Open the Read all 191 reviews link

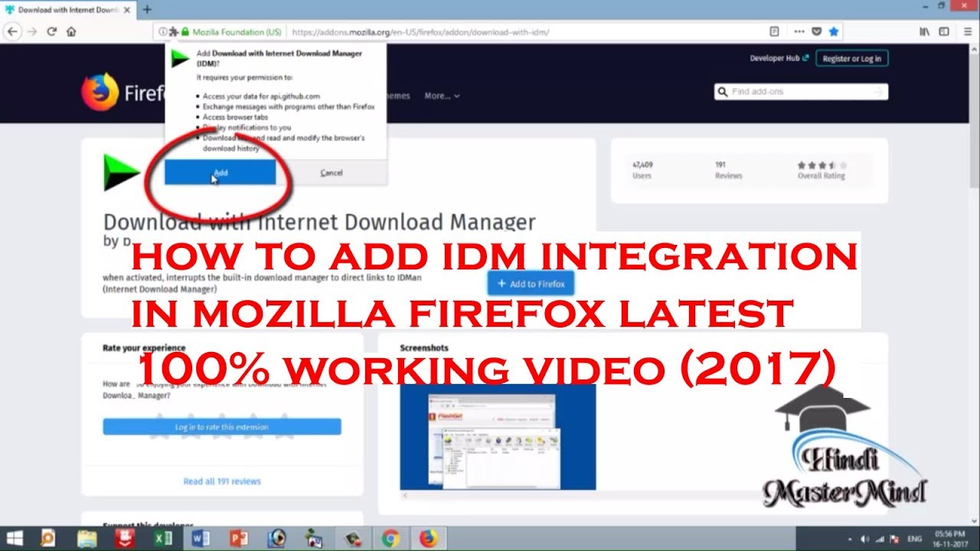click(x=222, y=481)
